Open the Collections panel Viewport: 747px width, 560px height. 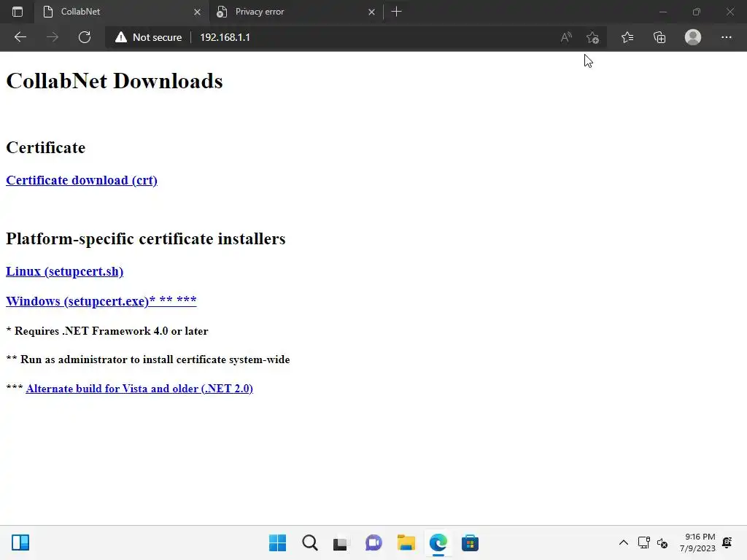pos(659,37)
